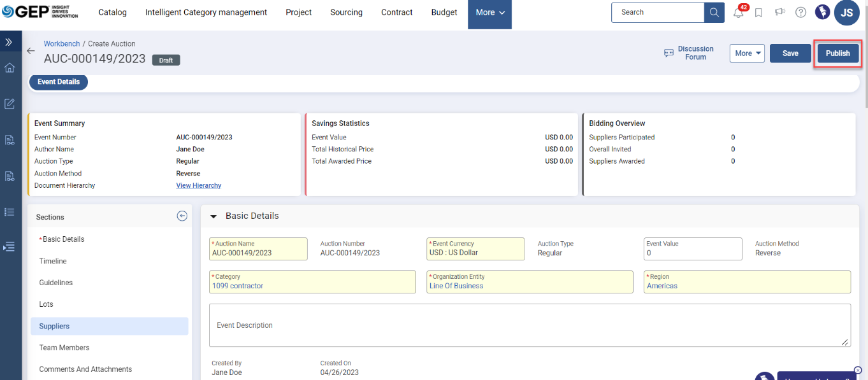Screen dimensions: 868x380
Task: Click the Publish button
Action: 837,53
